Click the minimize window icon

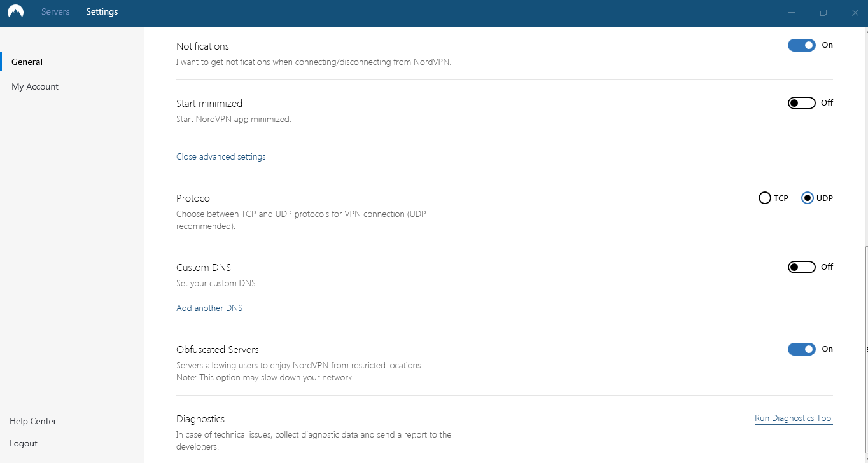(791, 12)
